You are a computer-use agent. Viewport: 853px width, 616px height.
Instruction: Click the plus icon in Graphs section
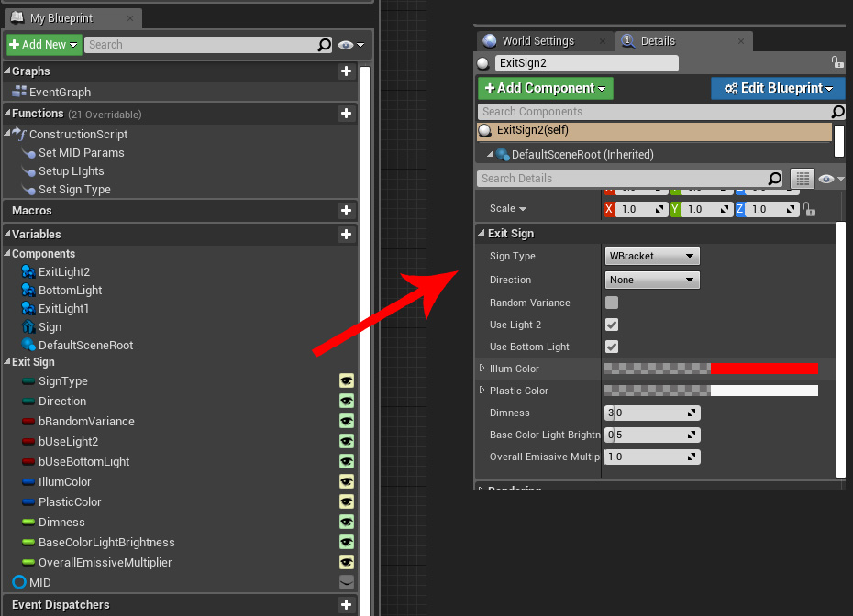(x=346, y=71)
